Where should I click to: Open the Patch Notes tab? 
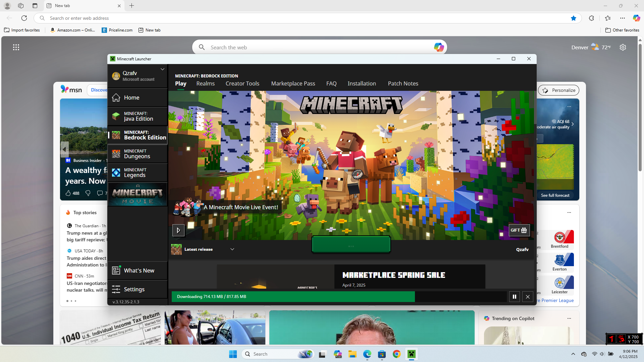click(403, 84)
